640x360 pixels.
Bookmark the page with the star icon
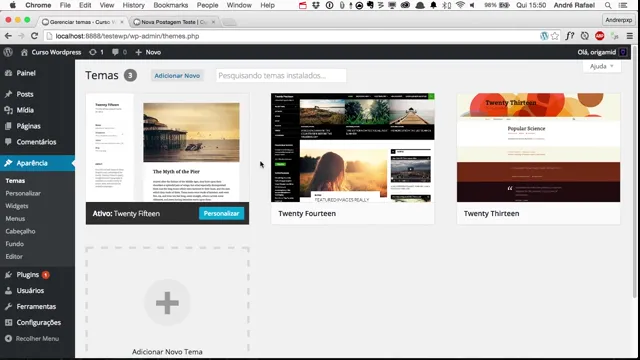(555, 36)
